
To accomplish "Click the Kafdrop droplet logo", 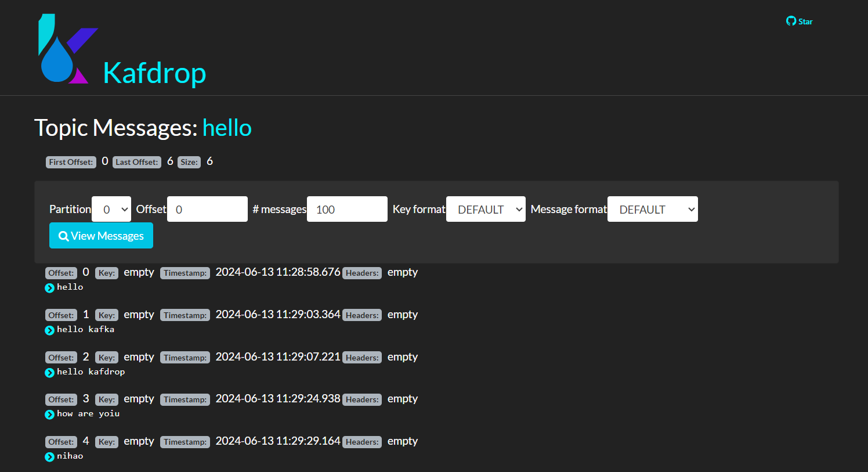I will (x=63, y=51).
